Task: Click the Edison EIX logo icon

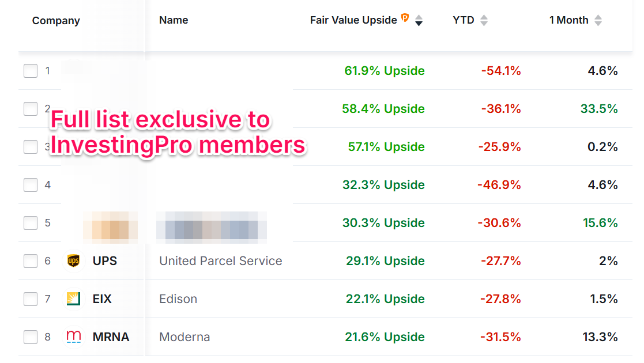Action: click(73, 299)
